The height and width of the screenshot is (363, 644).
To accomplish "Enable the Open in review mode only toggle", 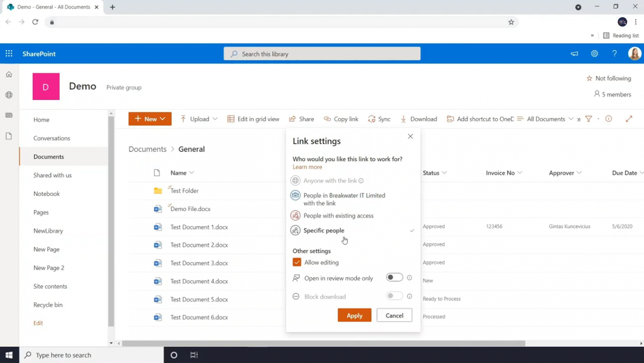I will 395,277.
